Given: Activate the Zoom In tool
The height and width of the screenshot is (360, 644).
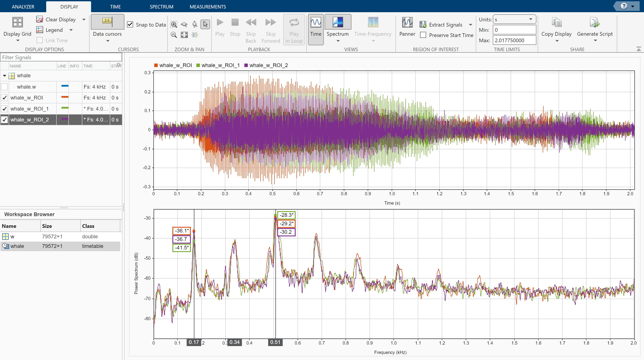Looking at the screenshot, I should click(x=174, y=24).
